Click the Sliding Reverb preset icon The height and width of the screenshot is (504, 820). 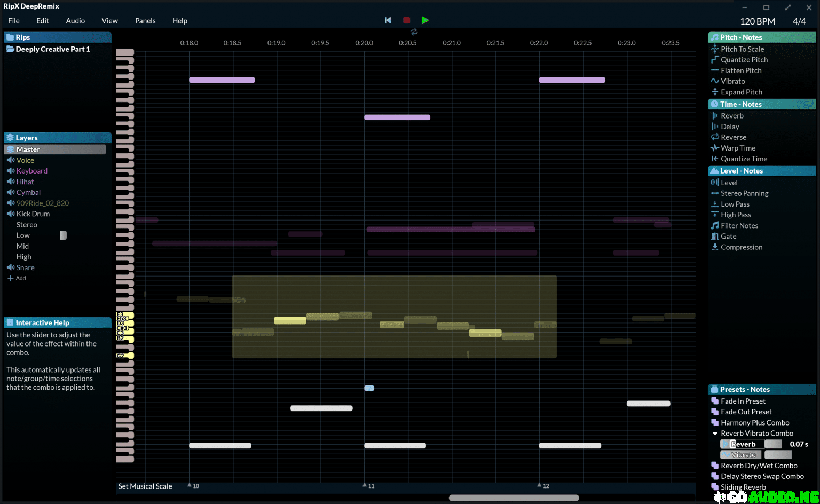715,487
